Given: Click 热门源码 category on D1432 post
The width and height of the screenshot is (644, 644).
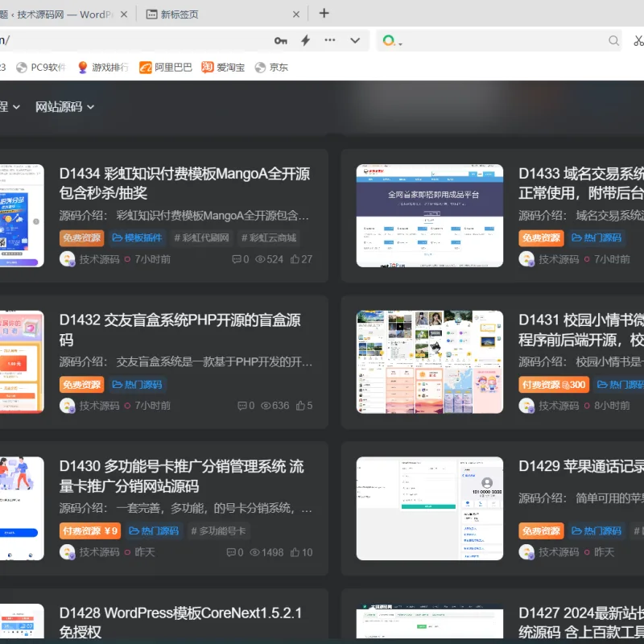Looking at the screenshot, I should click(137, 385).
